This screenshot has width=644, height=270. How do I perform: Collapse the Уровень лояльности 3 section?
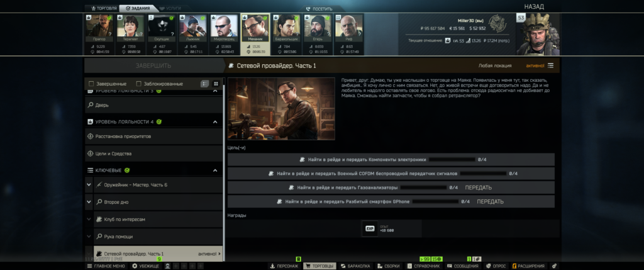point(215,91)
